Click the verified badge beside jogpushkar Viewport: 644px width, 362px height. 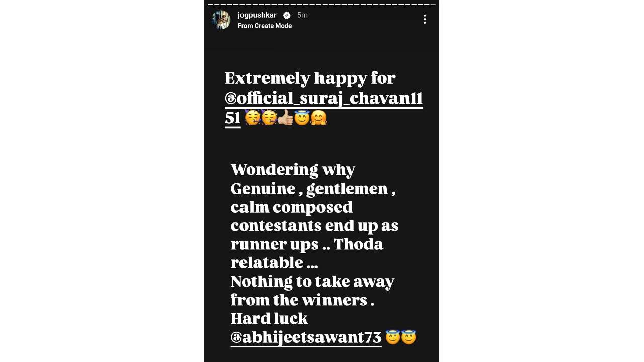287,15
